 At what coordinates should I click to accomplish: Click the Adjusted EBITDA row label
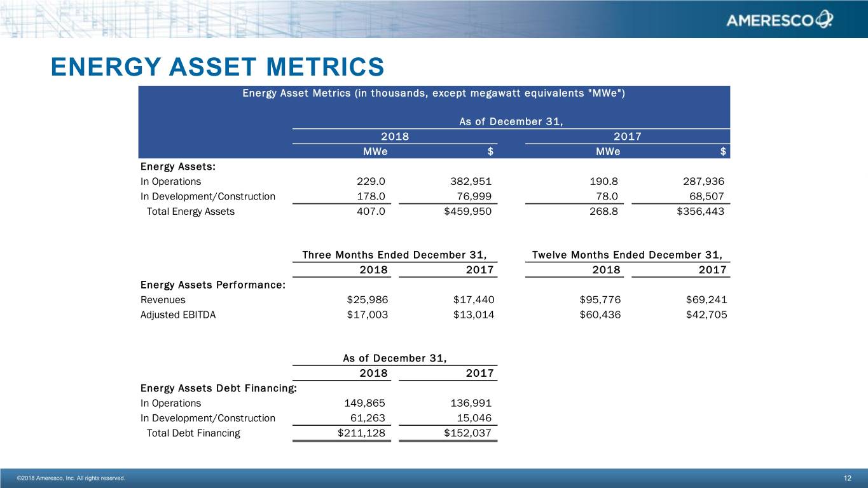pos(177,315)
